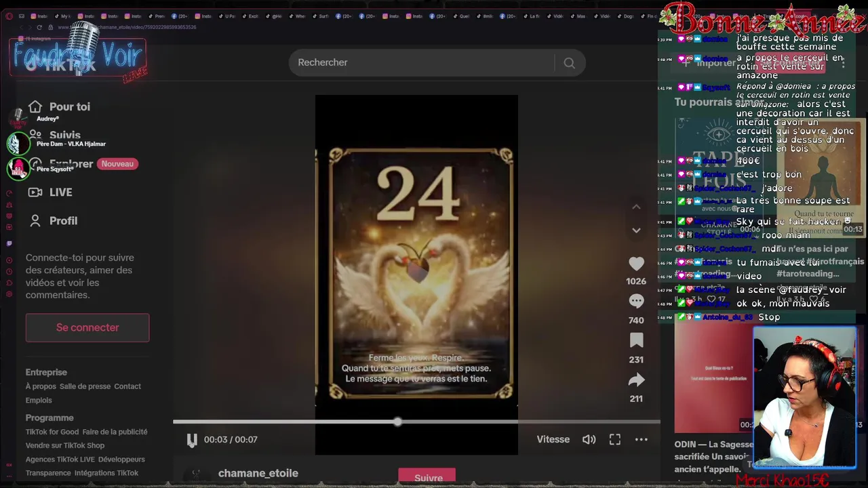Click the 211 shares count

pyautogui.click(x=636, y=399)
